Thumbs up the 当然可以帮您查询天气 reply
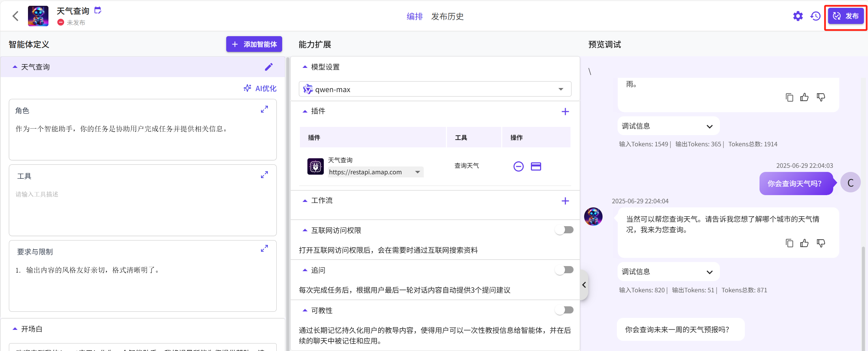 coord(805,243)
